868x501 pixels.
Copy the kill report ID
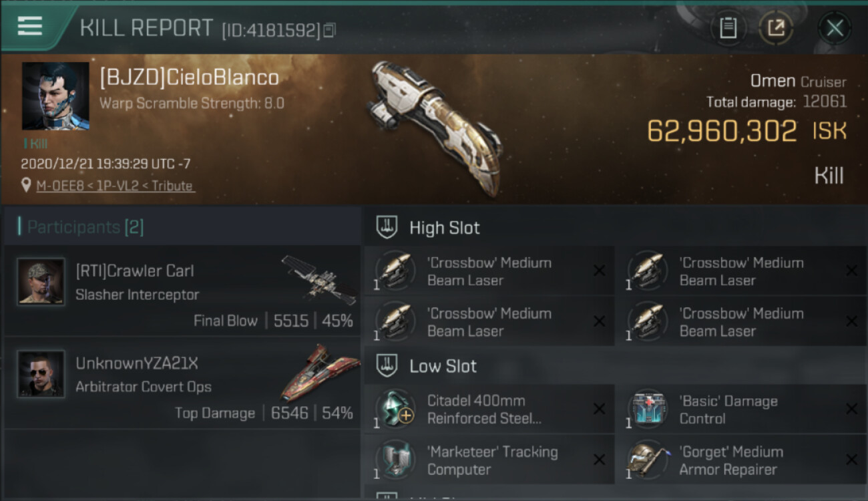[x=329, y=30]
